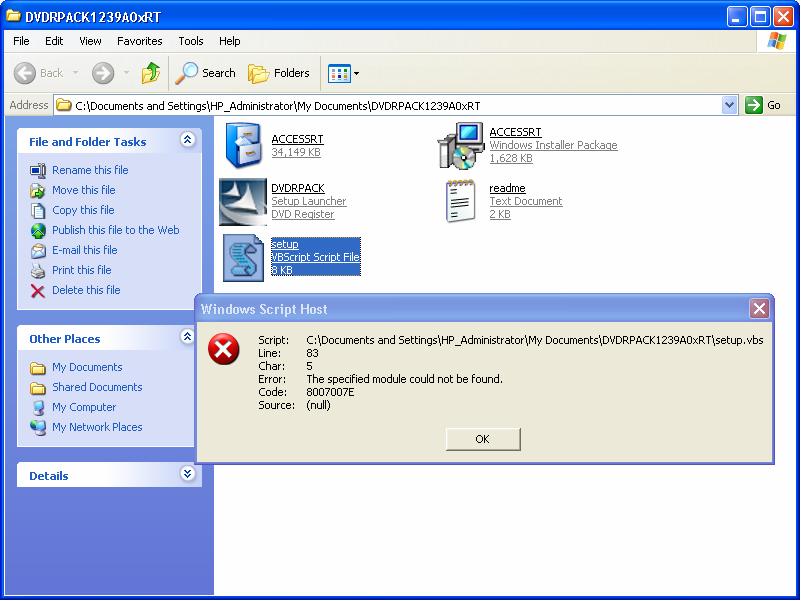Minimize the DVDRPACK1239A0xRT window

(x=736, y=17)
